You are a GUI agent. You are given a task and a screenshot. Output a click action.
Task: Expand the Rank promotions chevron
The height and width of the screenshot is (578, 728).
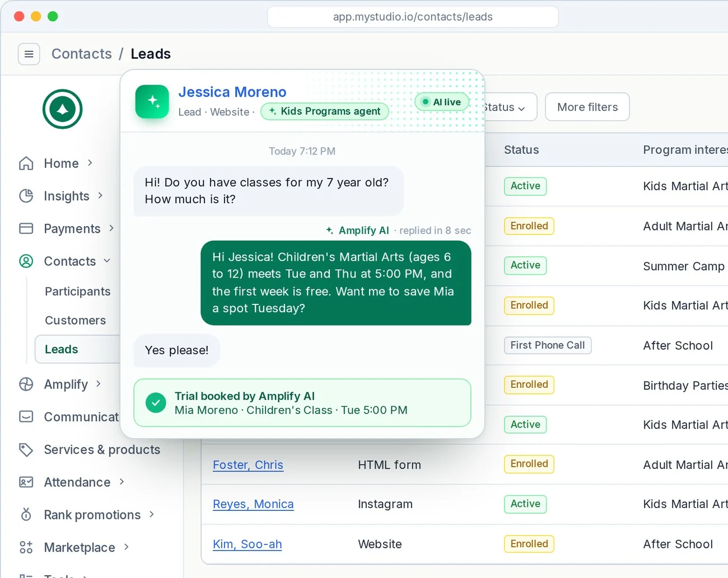152,514
